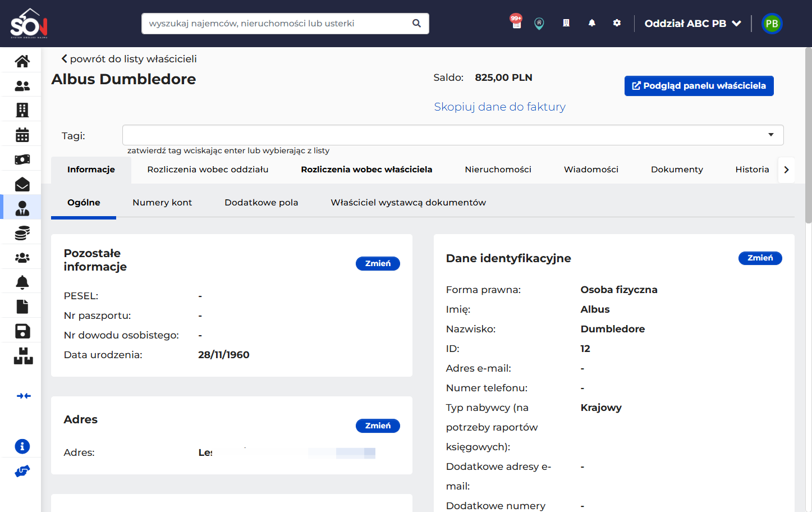Open the Dokumenty tab
812x512 pixels.
point(677,170)
